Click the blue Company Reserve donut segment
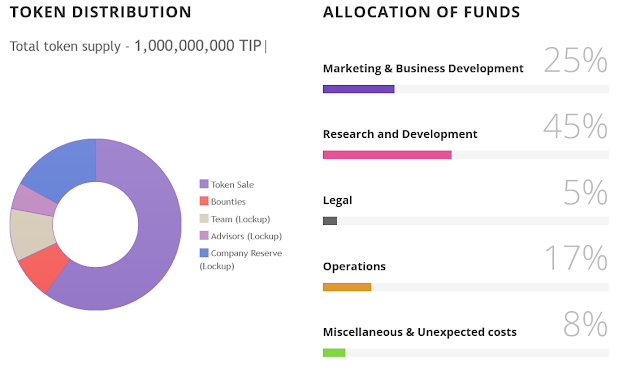Image resolution: width=640 pixels, height=375 pixels. point(65,169)
